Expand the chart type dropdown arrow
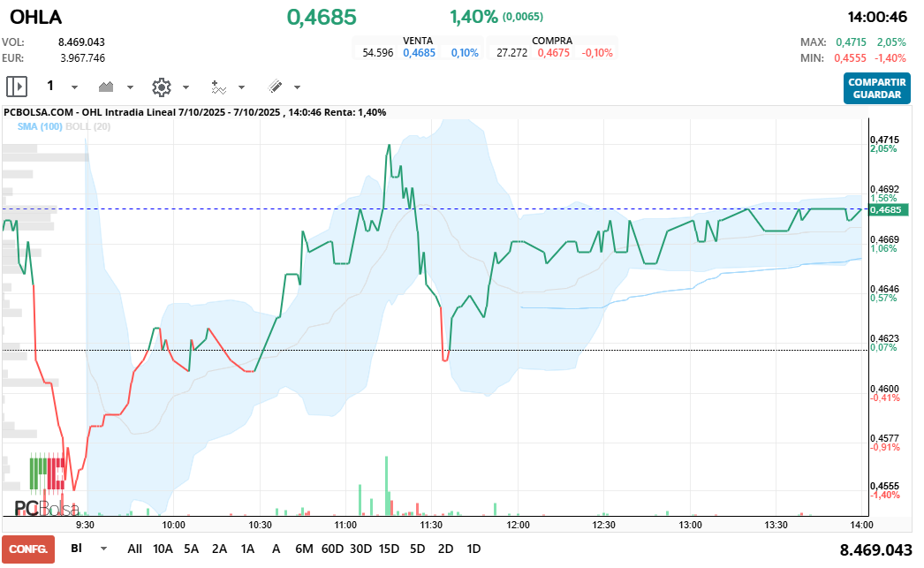 pos(130,87)
